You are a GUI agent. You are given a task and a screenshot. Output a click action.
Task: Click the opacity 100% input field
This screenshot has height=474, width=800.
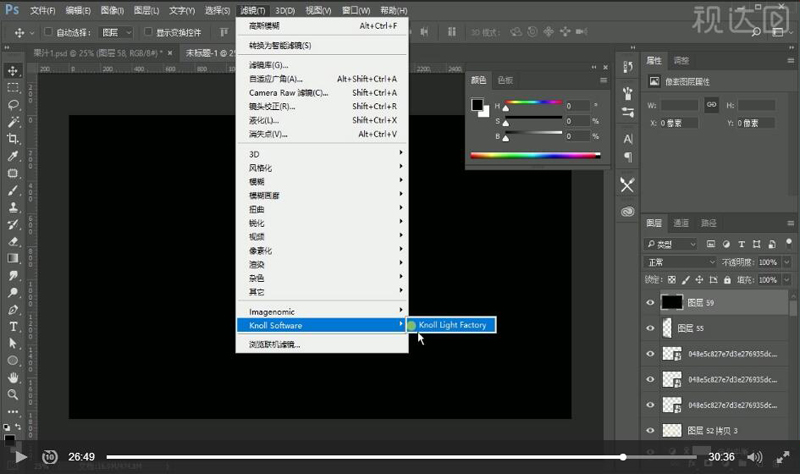coord(768,262)
